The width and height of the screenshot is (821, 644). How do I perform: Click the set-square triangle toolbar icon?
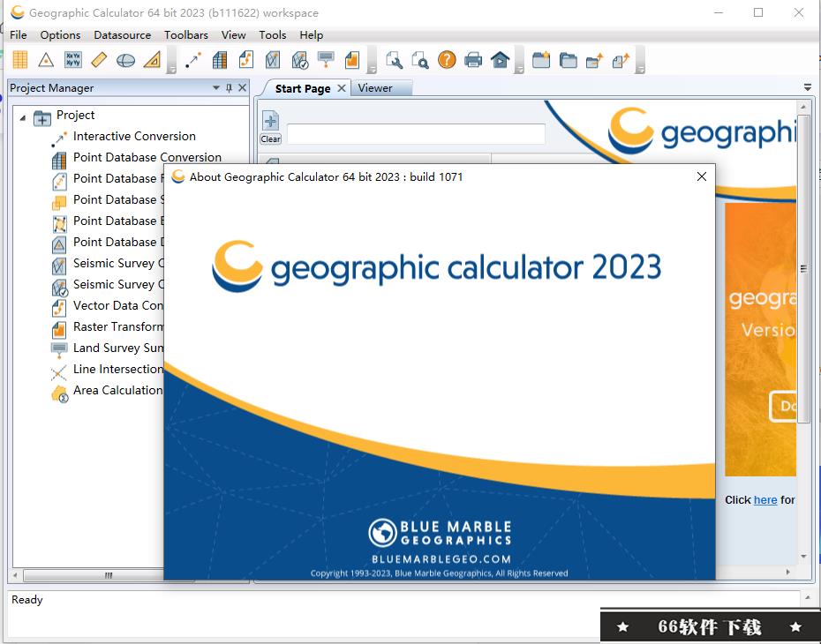153,60
